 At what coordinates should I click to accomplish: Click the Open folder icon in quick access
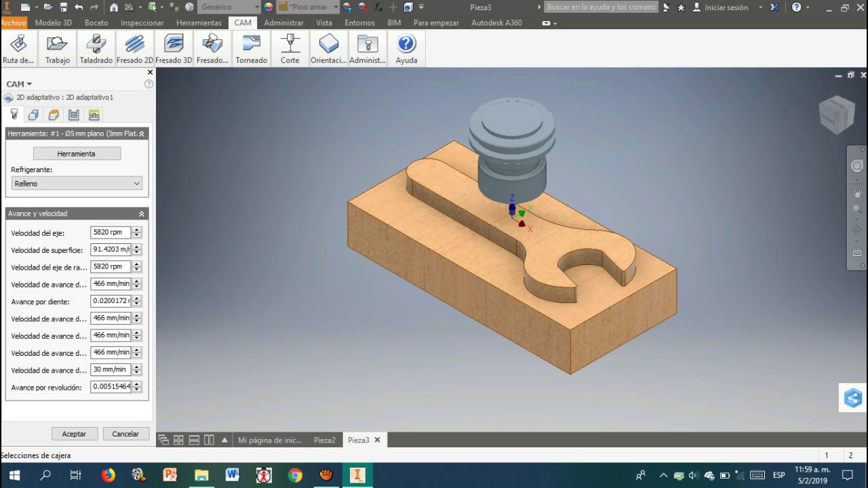point(47,7)
